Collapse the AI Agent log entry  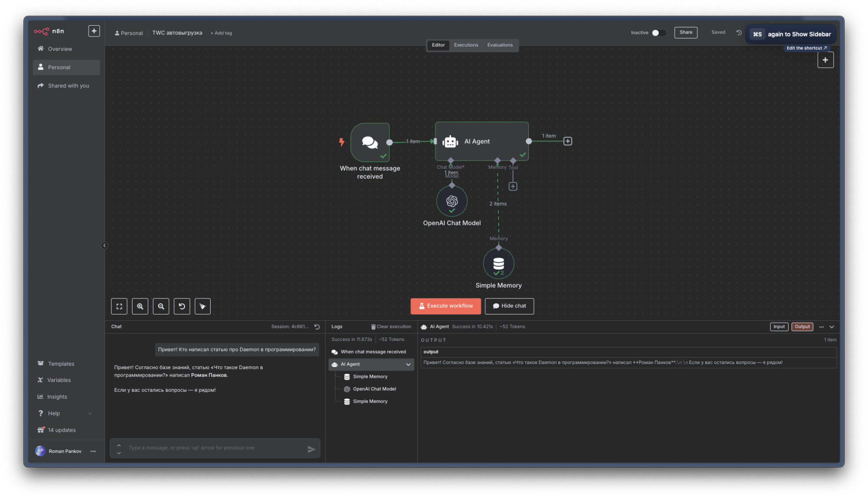pyautogui.click(x=408, y=364)
